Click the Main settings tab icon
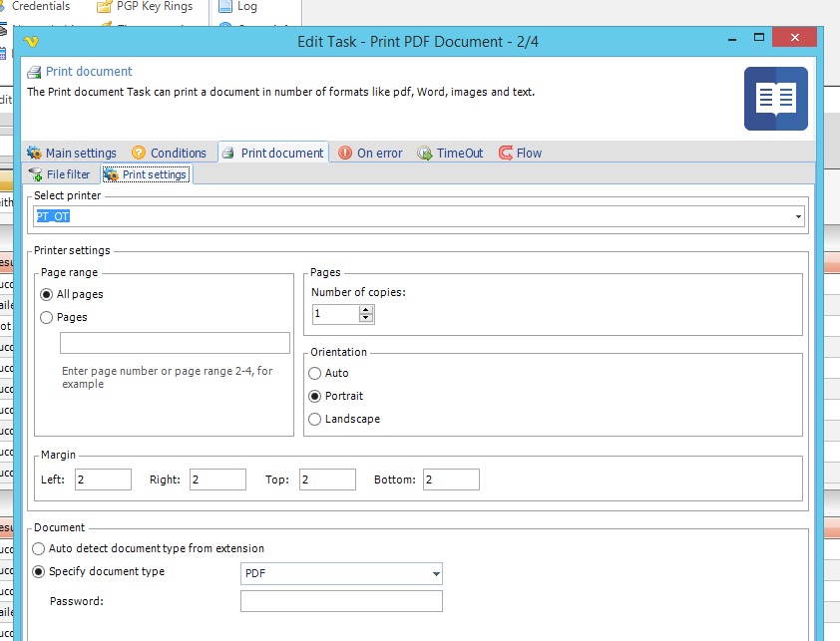This screenshot has height=641, width=840. [34, 153]
